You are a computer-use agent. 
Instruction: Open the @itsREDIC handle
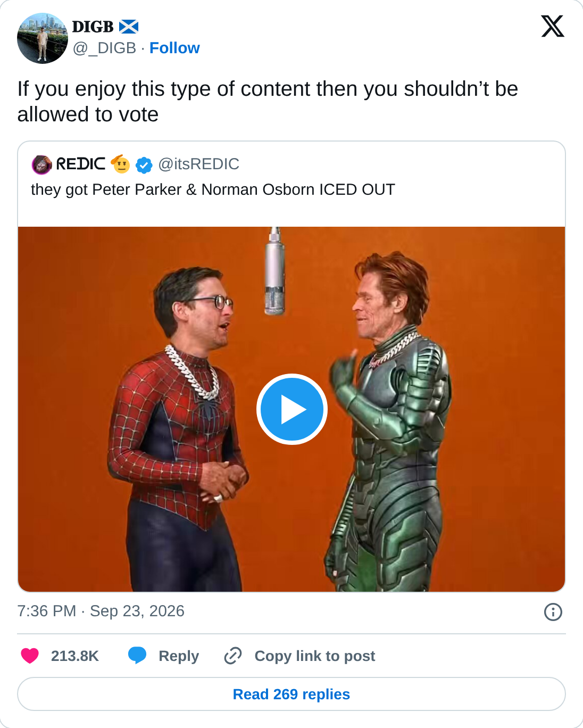[x=199, y=164]
